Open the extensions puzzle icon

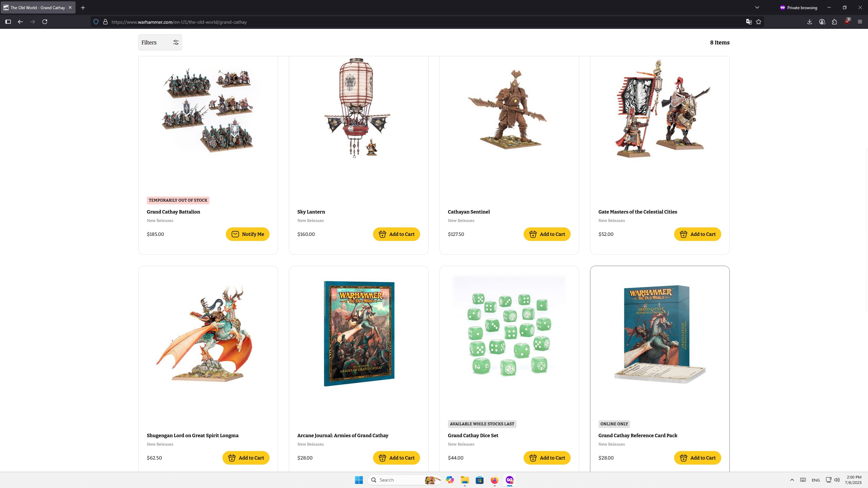point(834,22)
